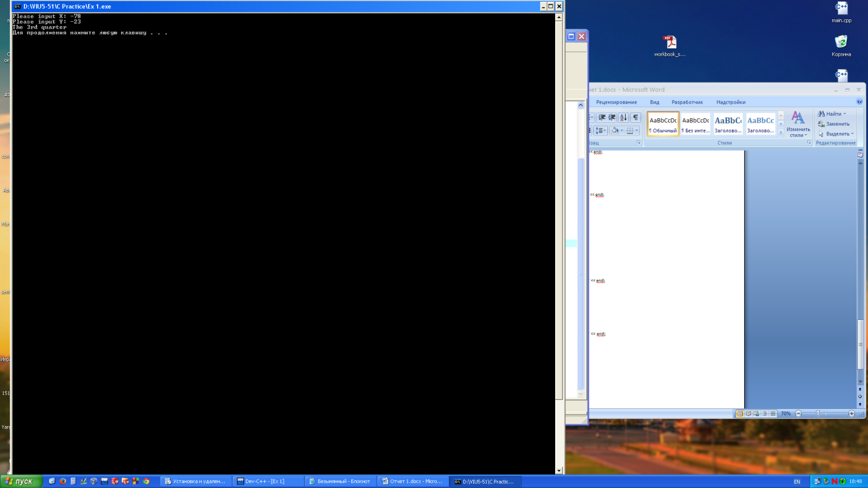Select the Без инте... style
868x488 pixels.
pos(695,124)
